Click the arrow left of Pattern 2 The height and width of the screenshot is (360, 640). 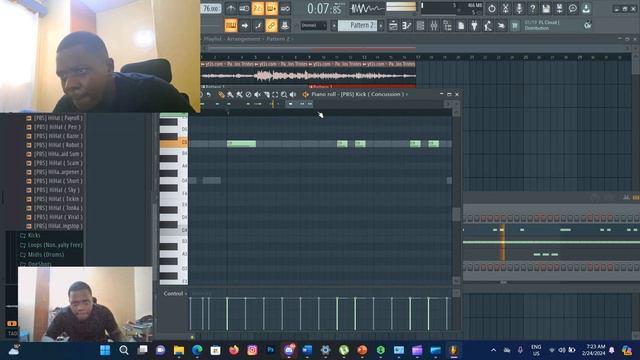pos(333,26)
